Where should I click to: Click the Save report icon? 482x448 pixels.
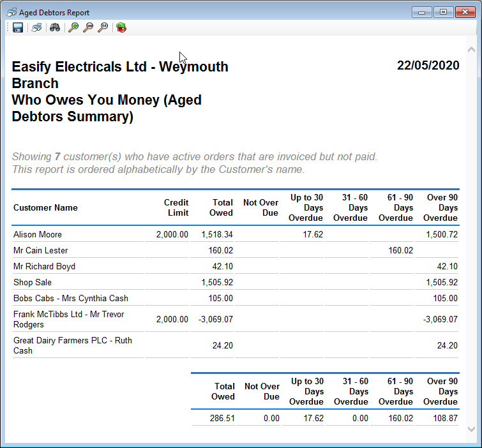click(18, 27)
